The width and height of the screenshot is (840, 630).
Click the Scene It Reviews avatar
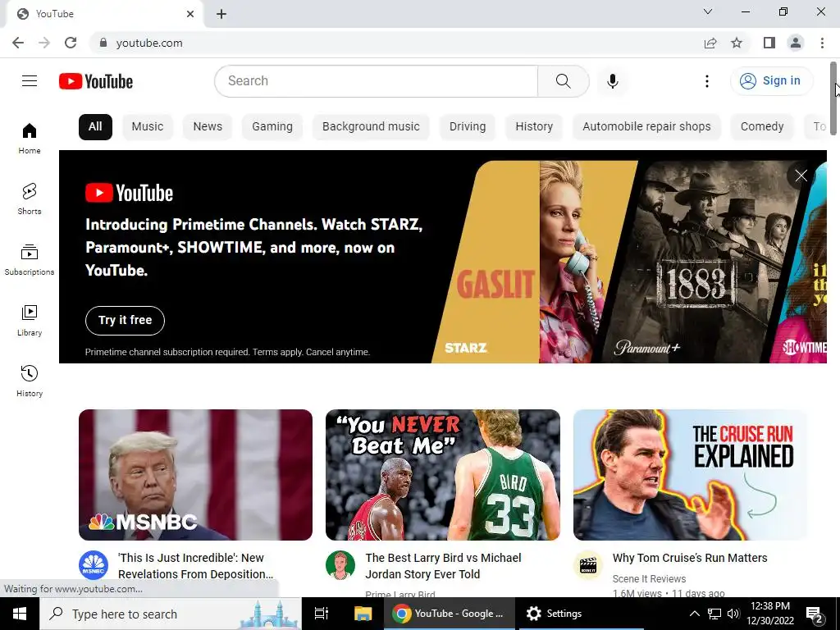point(587,565)
